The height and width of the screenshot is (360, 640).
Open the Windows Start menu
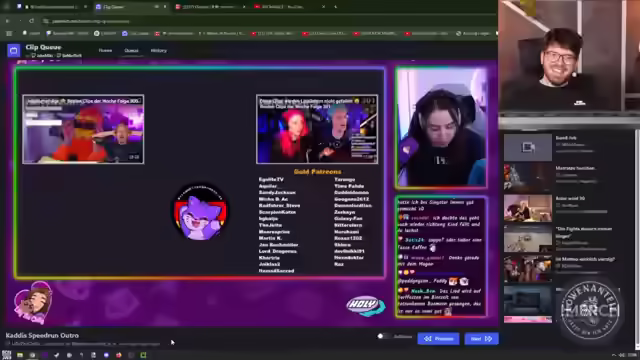[x=7, y=355]
